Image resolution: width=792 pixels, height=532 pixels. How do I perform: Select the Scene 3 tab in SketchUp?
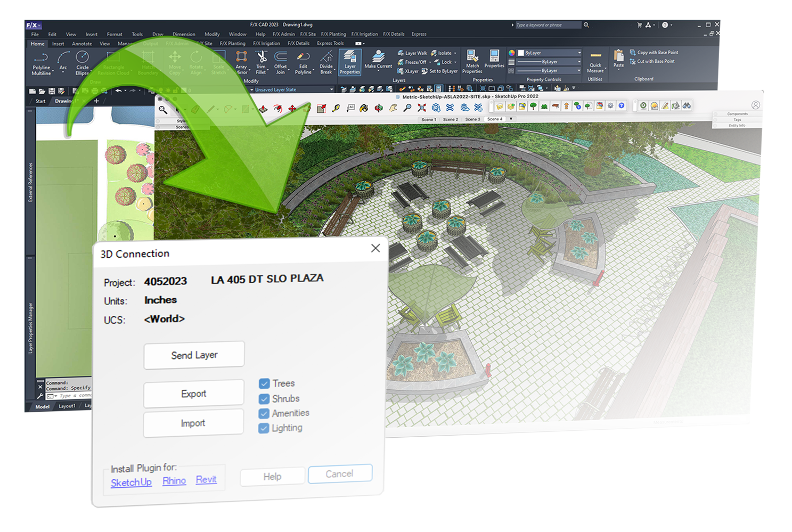coord(472,119)
